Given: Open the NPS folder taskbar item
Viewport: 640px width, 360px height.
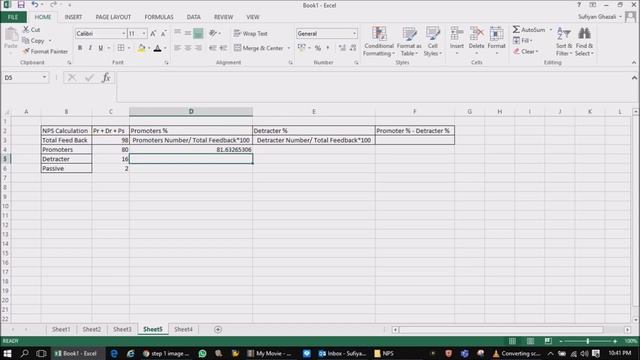Looking at the screenshot, I should [x=384, y=353].
